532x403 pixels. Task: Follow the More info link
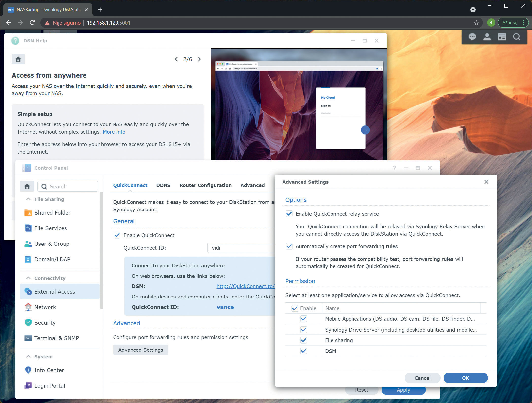point(114,132)
